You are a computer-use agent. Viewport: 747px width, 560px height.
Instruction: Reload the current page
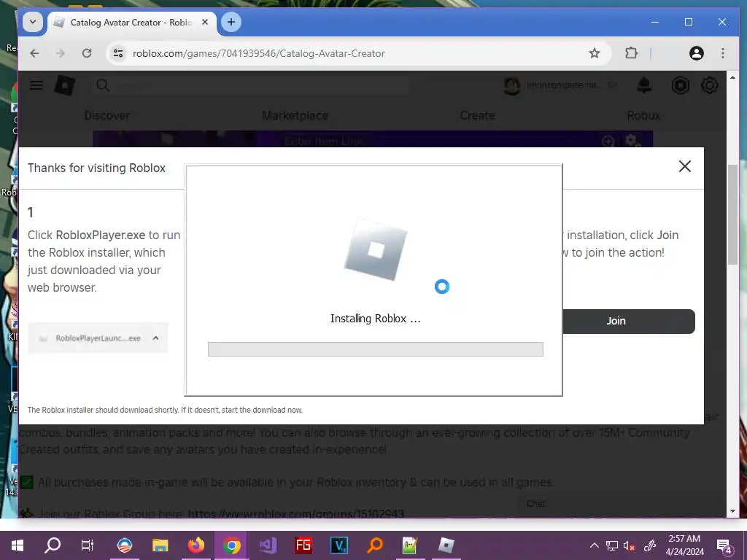click(x=87, y=53)
